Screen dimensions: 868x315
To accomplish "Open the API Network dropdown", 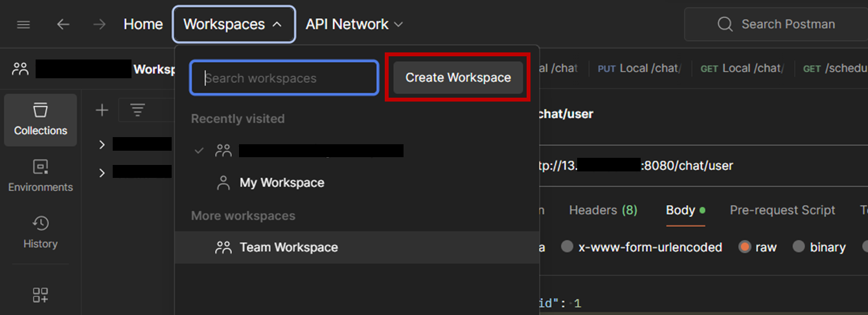I will point(354,25).
